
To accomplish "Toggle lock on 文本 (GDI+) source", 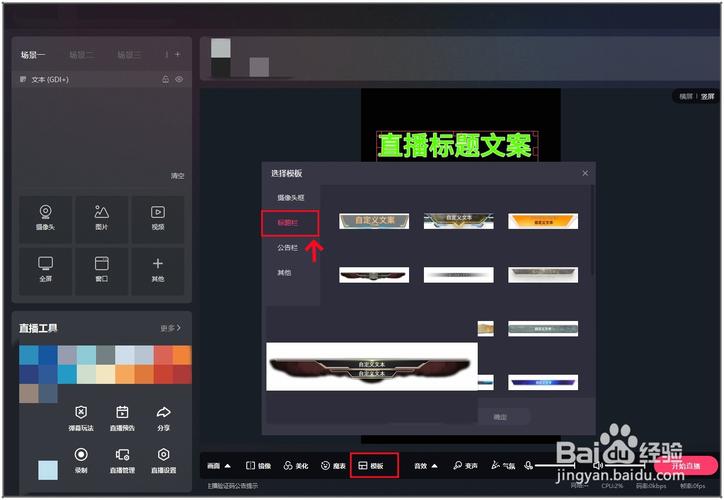I will tap(165, 79).
